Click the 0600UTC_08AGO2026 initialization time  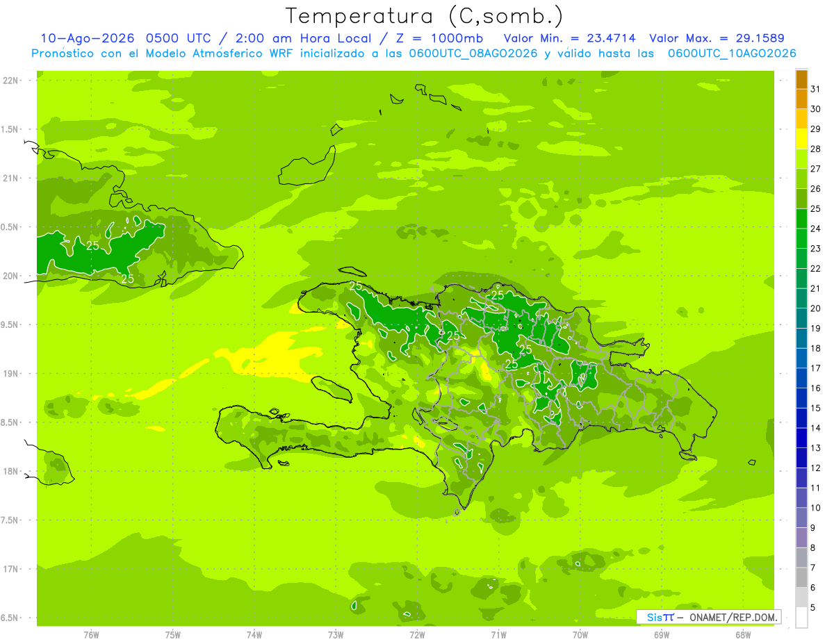click(474, 53)
